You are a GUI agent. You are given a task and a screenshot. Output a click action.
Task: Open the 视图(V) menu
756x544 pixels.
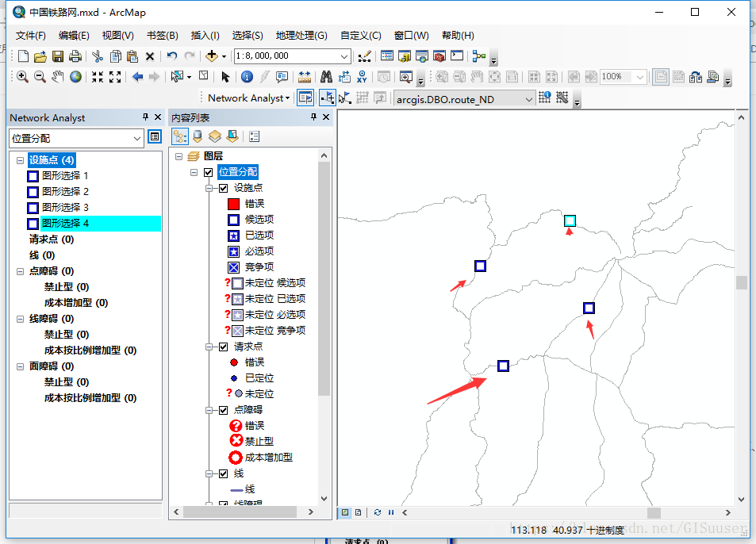[117, 36]
